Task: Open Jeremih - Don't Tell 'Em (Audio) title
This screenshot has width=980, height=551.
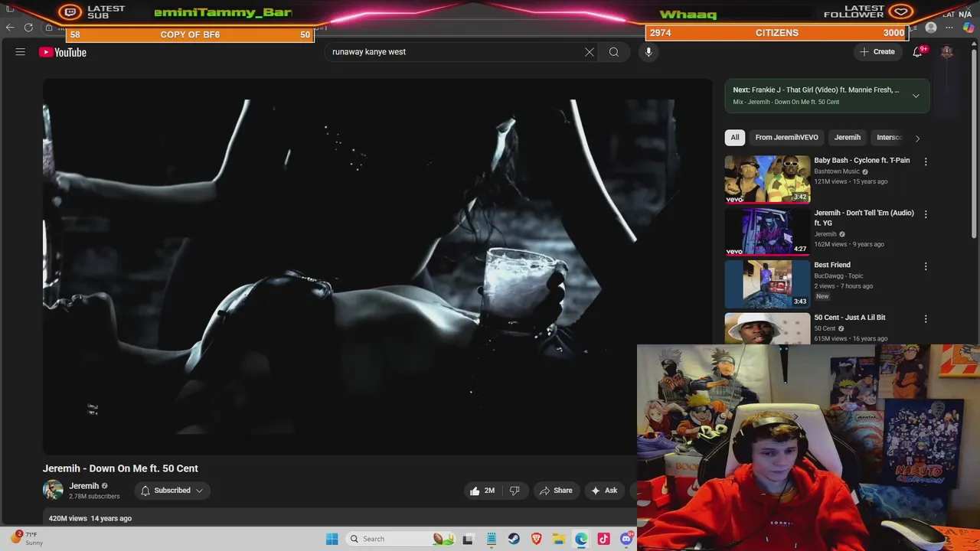Action: [x=864, y=218]
